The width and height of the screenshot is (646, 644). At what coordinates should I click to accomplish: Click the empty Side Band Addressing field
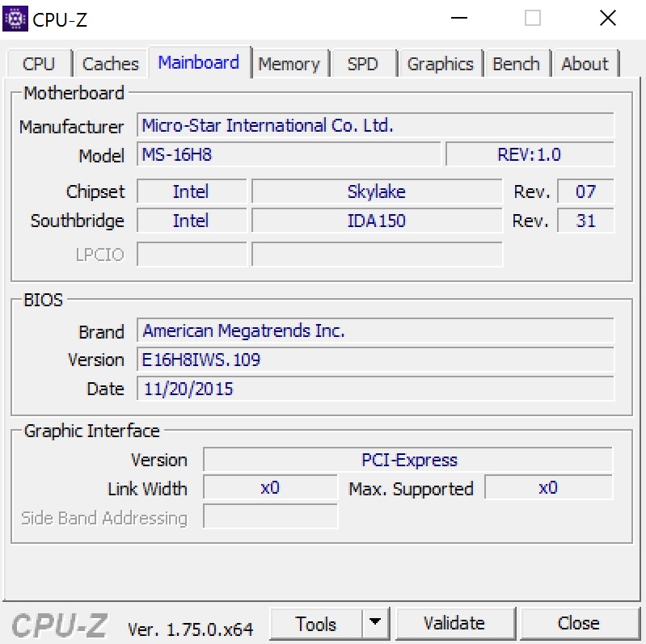click(270, 516)
